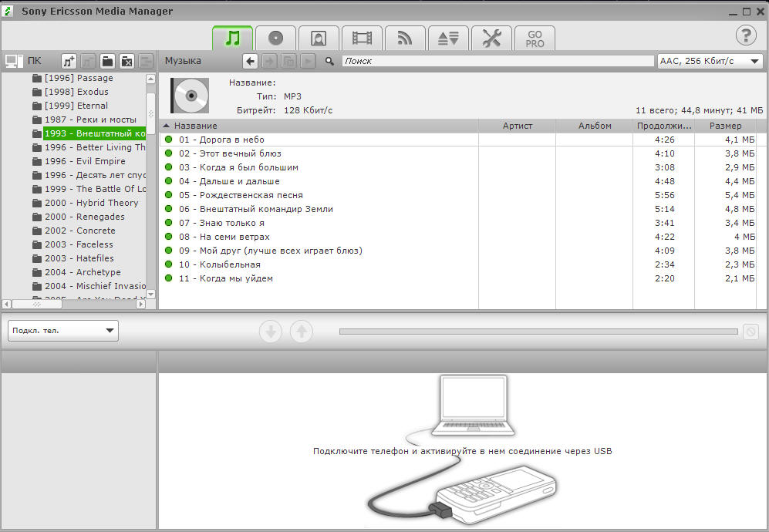
Task: Click the play button in the Музыка toolbar
Action: (308, 61)
